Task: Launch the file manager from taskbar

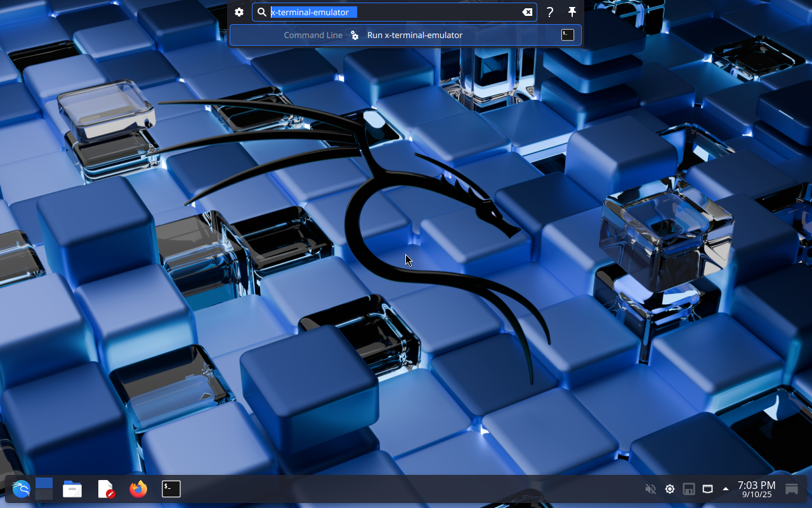Action: [x=72, y=489]
